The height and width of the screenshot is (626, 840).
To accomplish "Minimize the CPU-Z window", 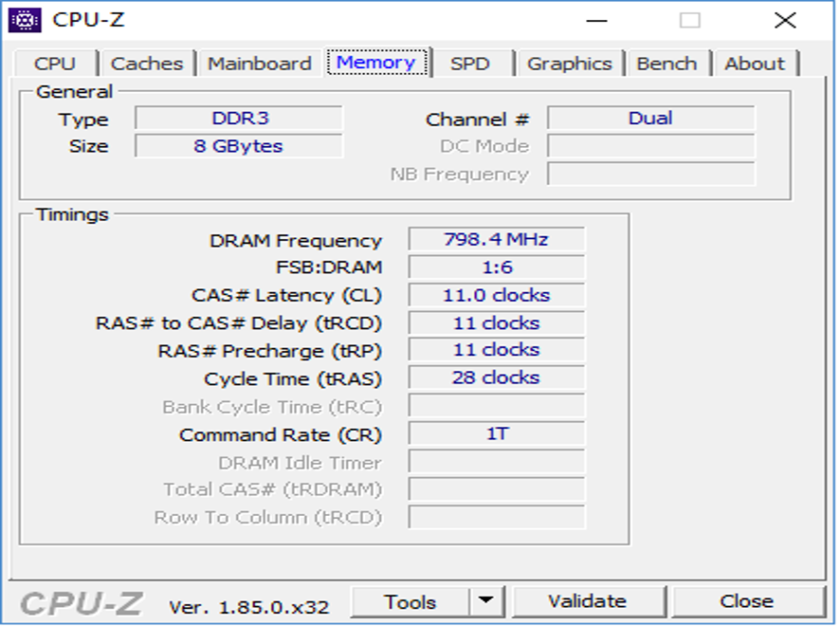I will pyautogui.click(x=596, y=21).
